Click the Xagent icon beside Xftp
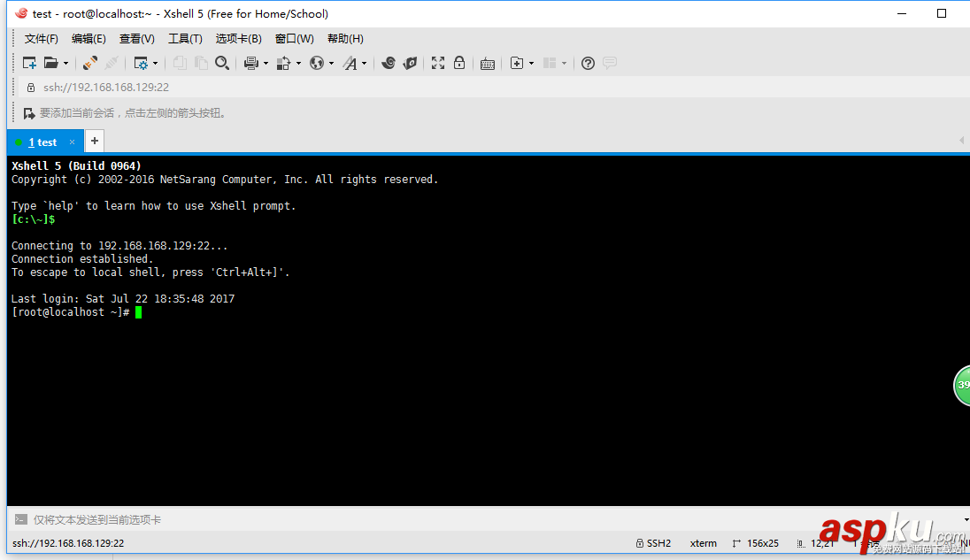This screenshot has width=970, height=560. [410, 63]
